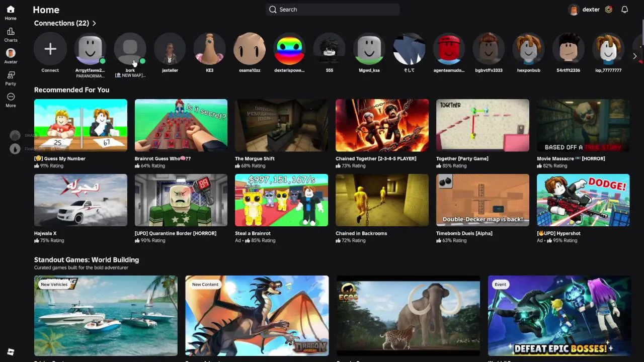
Task: Open connection avatar iop_77777777
Action: point(608,49)
